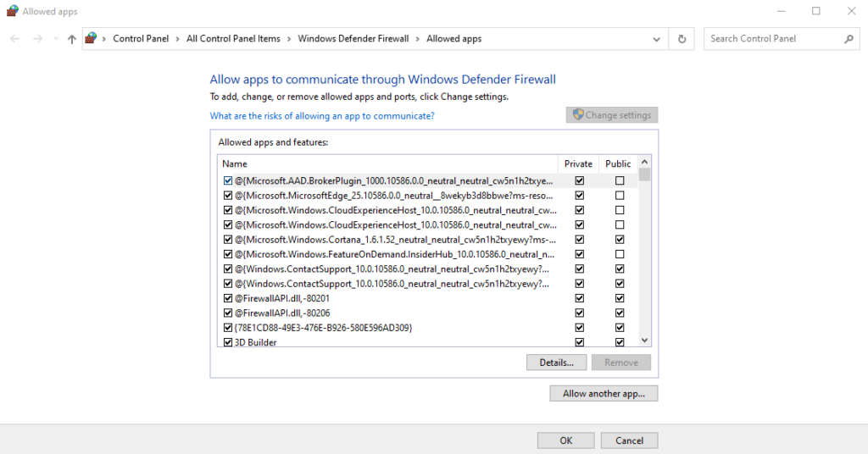This screenshot has width=868, height=454.
Task: Toggle the 3D Builder name checkbox
Action: pos(227,342)
